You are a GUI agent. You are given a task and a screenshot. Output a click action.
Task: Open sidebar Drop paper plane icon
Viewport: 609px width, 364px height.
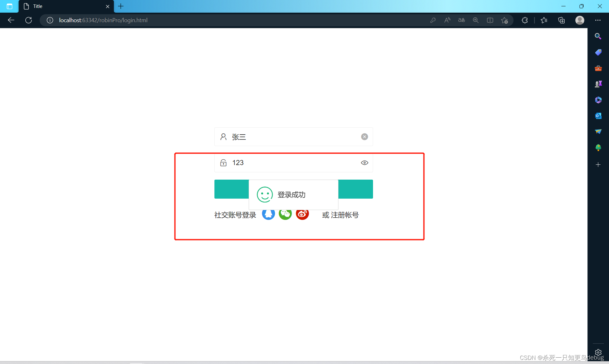click(x=598, y=132)
